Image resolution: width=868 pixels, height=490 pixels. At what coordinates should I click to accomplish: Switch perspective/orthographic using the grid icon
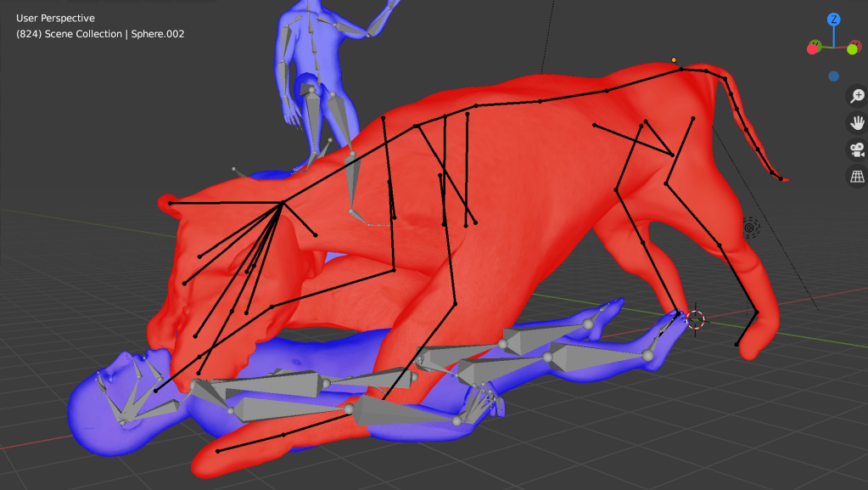(857, 177)
